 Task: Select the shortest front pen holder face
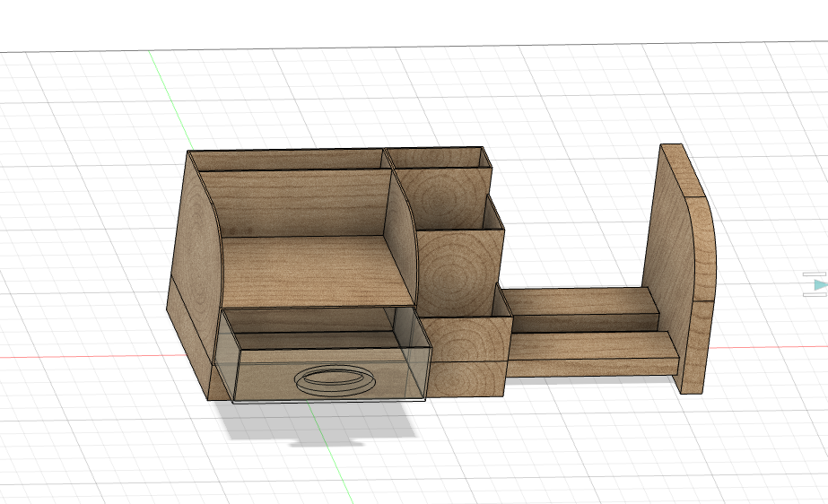point(466,339)
